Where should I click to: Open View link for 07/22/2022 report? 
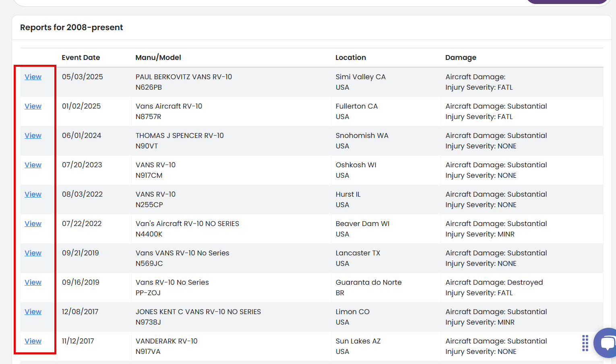33,224
